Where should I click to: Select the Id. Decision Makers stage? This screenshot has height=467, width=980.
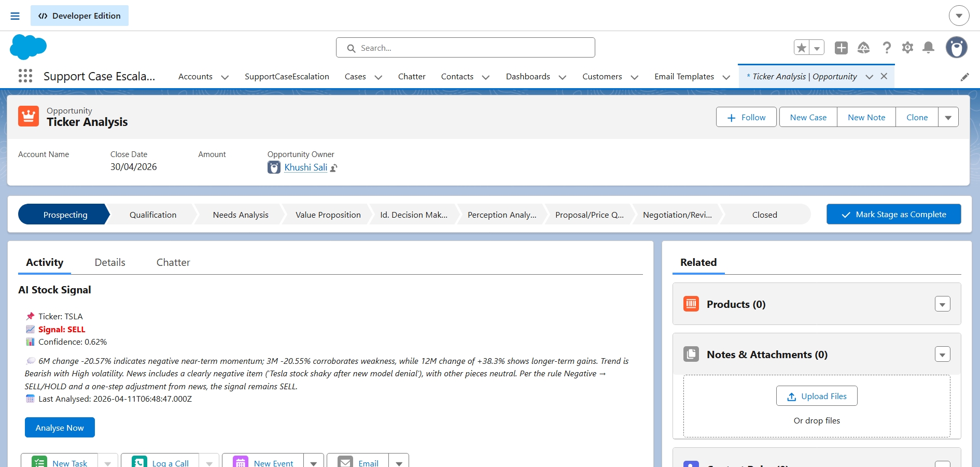(414, 215)
